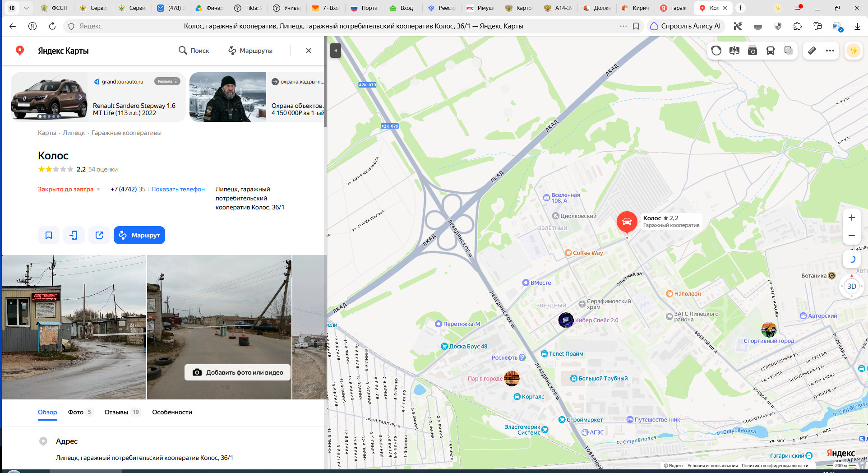Open the Отзывы reviews tab
Viewport: 868px width, 473px height.
pyautogui.click(x=122, y=412)
